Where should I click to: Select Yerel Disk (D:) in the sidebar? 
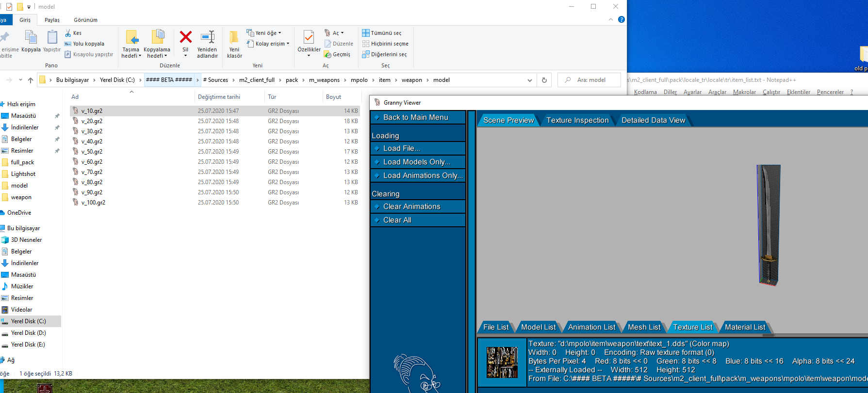28,333
